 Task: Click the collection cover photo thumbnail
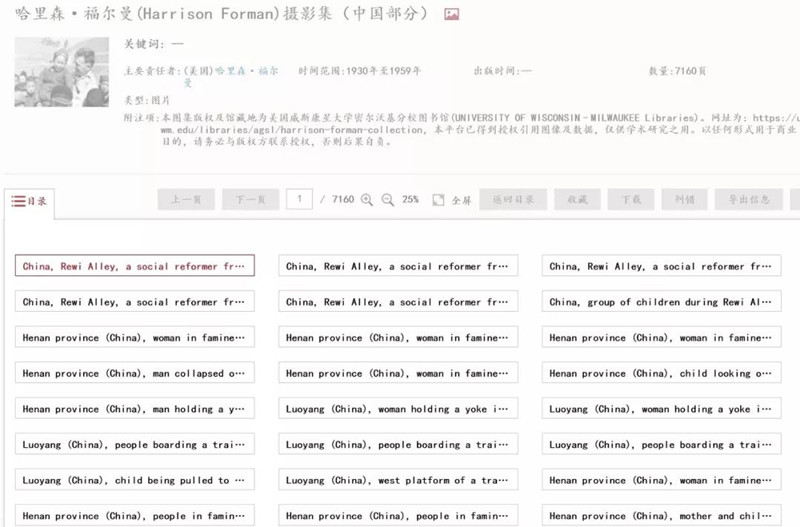tap(61, 72)
